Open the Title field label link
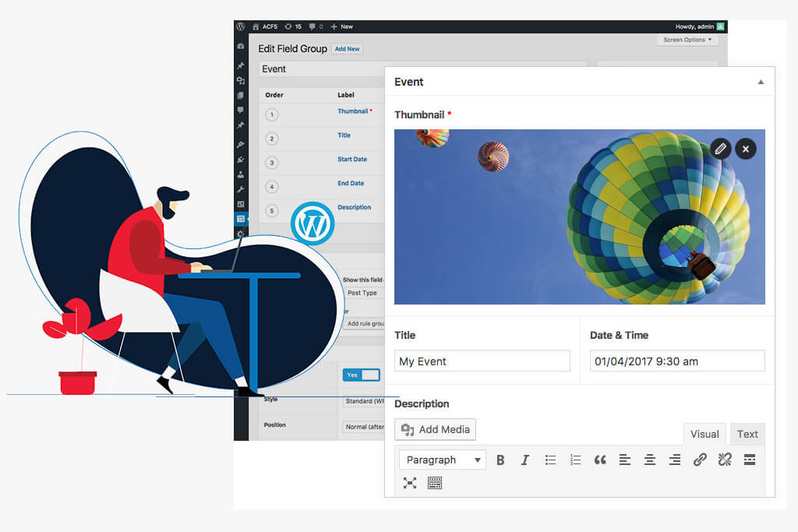This screenshot has width=798, height=532. 344,136
